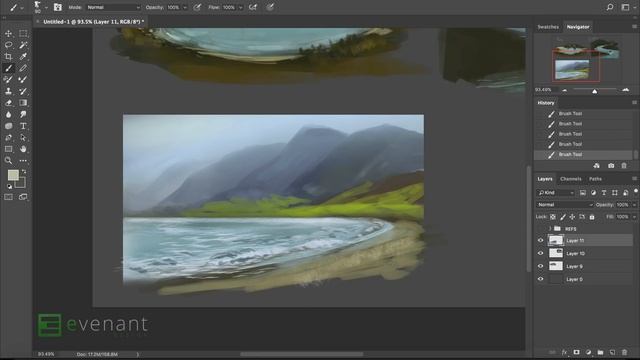
Task: Expand the REFS layer group
Action: click(550, 229)
